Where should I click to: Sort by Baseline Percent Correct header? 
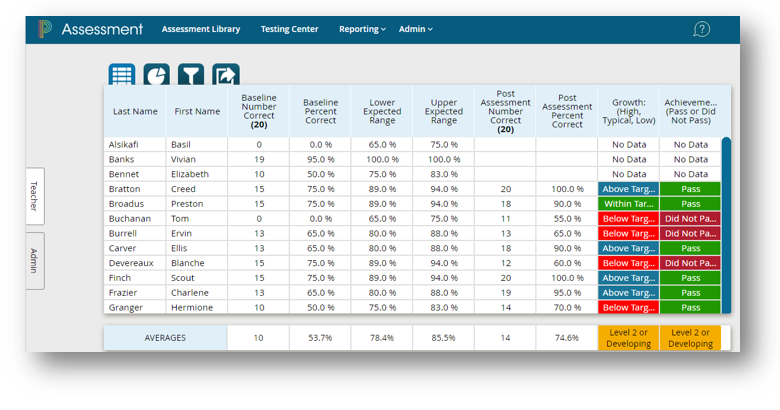(320, 111)
